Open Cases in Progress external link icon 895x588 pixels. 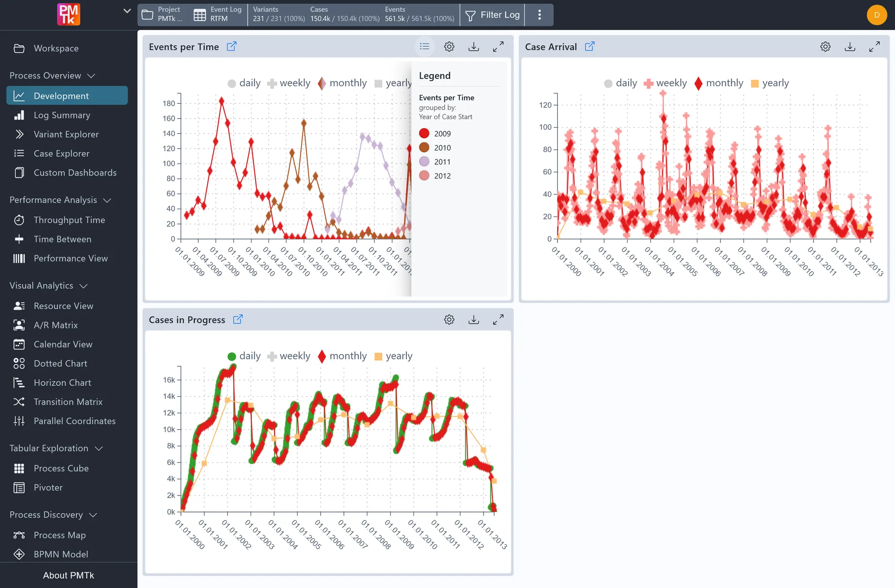pyautogui.click(x=238, y=320)
